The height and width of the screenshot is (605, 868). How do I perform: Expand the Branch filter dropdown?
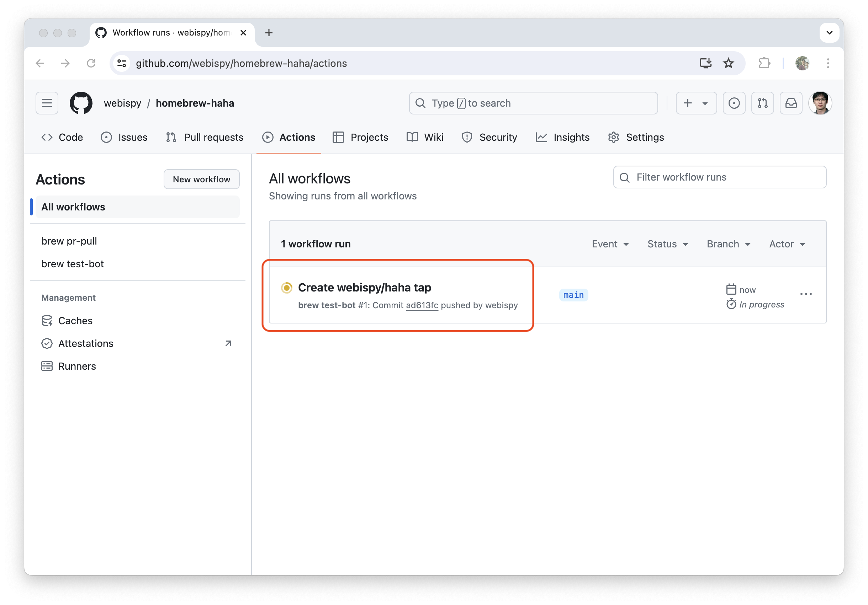click(729, 244)
